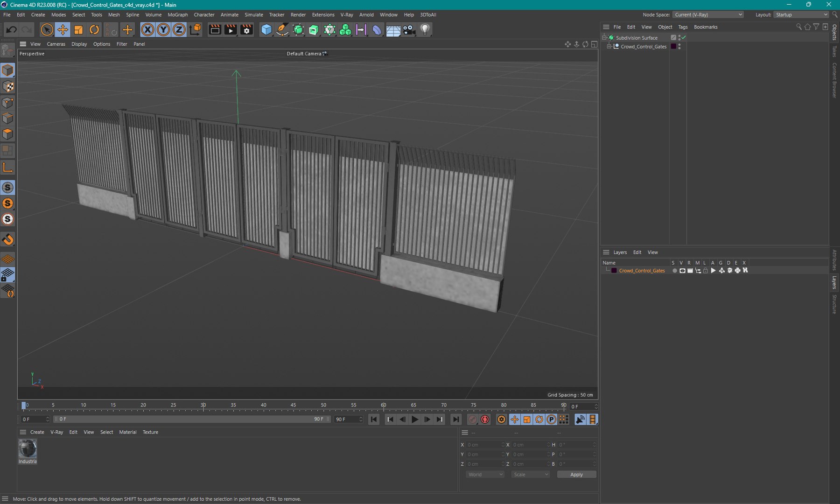The height and width of the screenshot is (504, 840).
Task: Open Object manager Tags menu
Action: (683, 27)
